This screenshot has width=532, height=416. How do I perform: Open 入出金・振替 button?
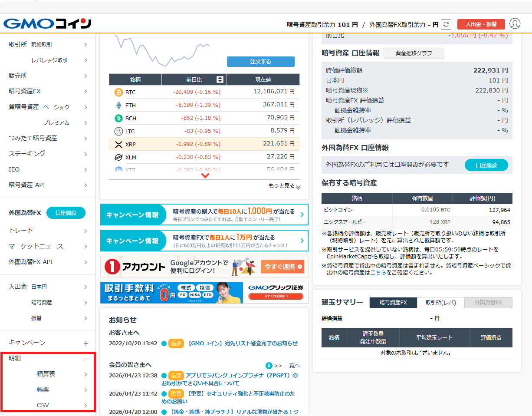(481, 24)
